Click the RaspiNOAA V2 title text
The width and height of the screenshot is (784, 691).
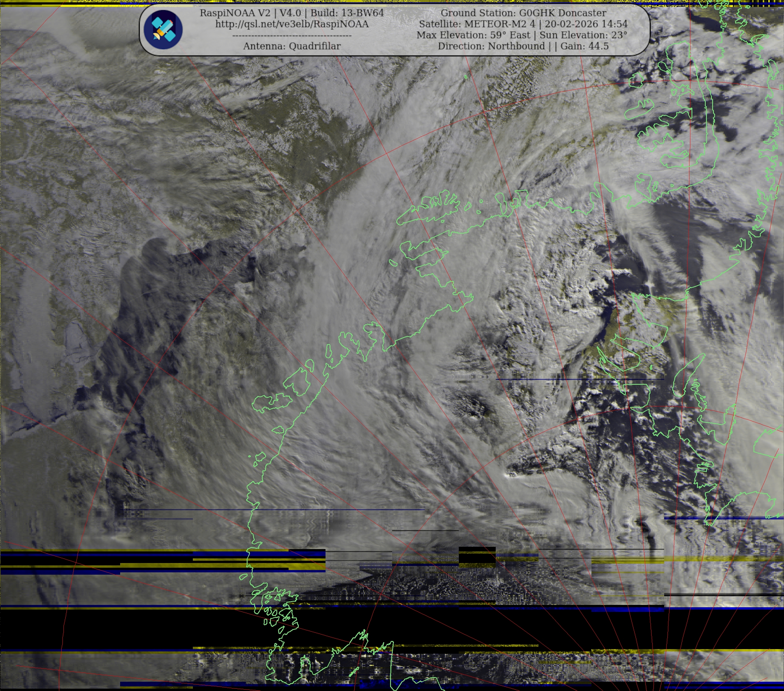click(x=235, y=13)
